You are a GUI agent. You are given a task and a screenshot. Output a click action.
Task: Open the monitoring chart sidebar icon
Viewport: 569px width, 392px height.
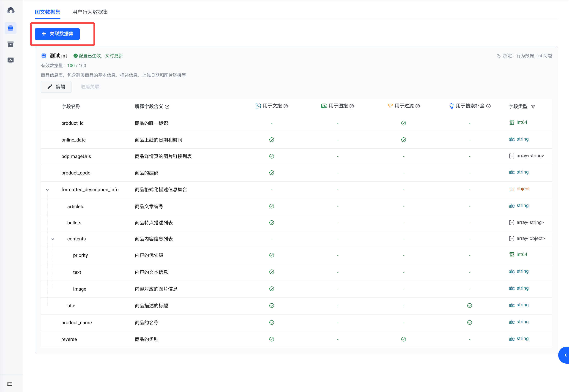pos(11,60)
